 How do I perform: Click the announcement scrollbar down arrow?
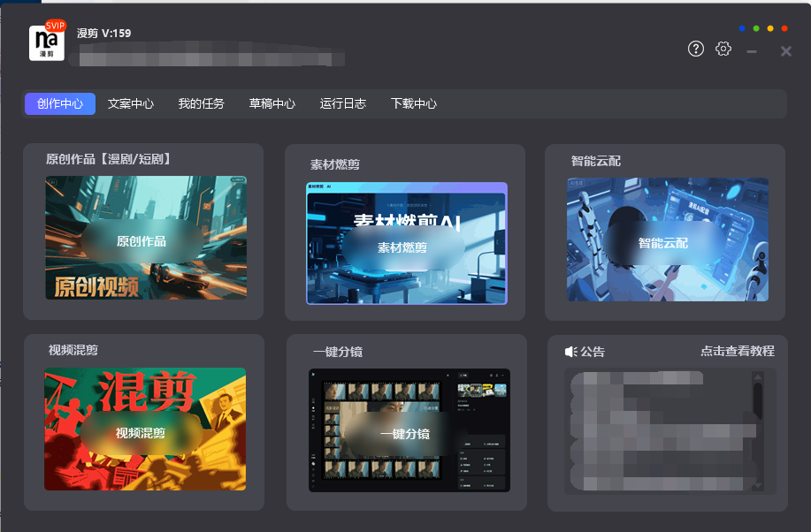pyautogui.click(x=757, y=485)
